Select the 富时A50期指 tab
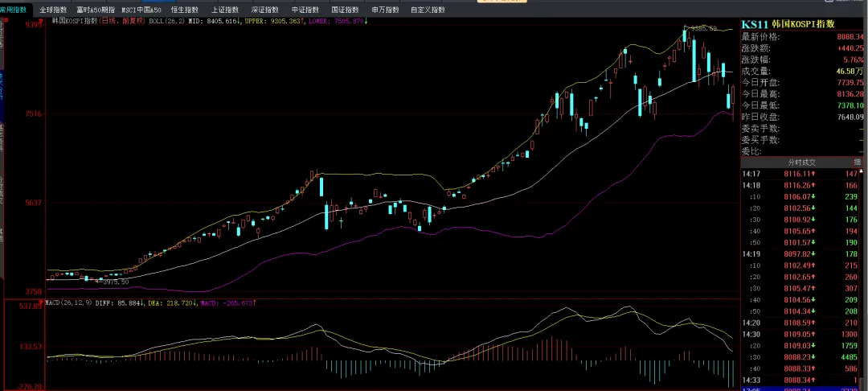 point(96,10)
